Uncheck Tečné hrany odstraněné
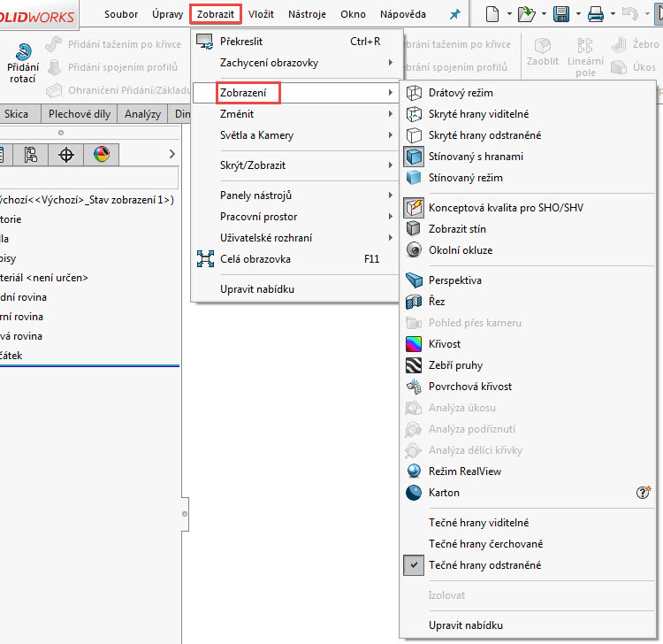The image size is (663, 644). point(527,565)
